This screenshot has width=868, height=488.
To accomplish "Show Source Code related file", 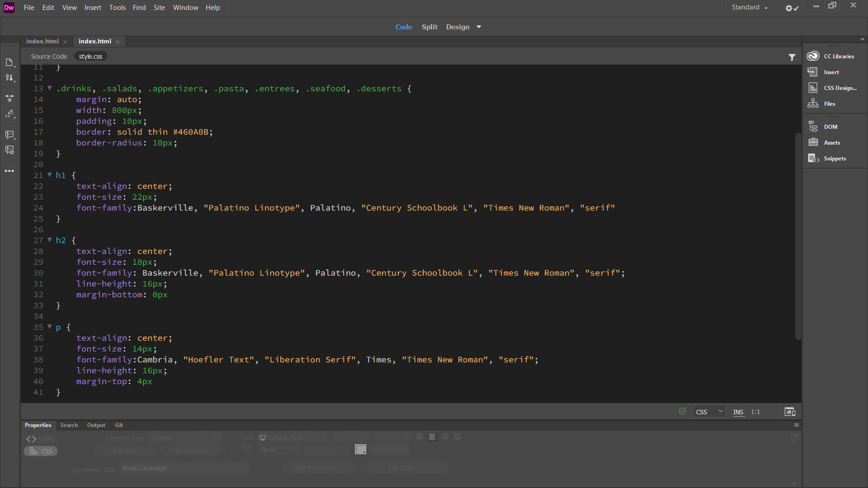I will pyautogui.click(x=49, y=56).
